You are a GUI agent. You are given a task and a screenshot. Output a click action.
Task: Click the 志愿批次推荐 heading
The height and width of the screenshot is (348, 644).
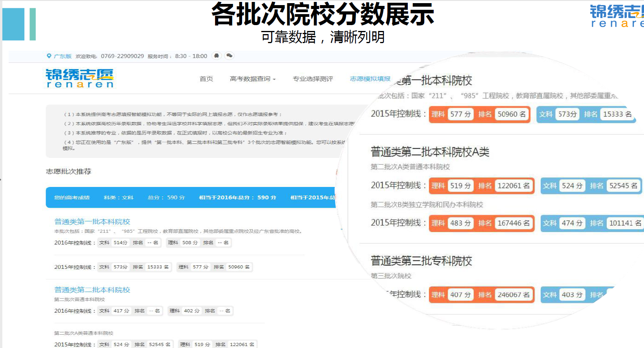coord(69,172)
